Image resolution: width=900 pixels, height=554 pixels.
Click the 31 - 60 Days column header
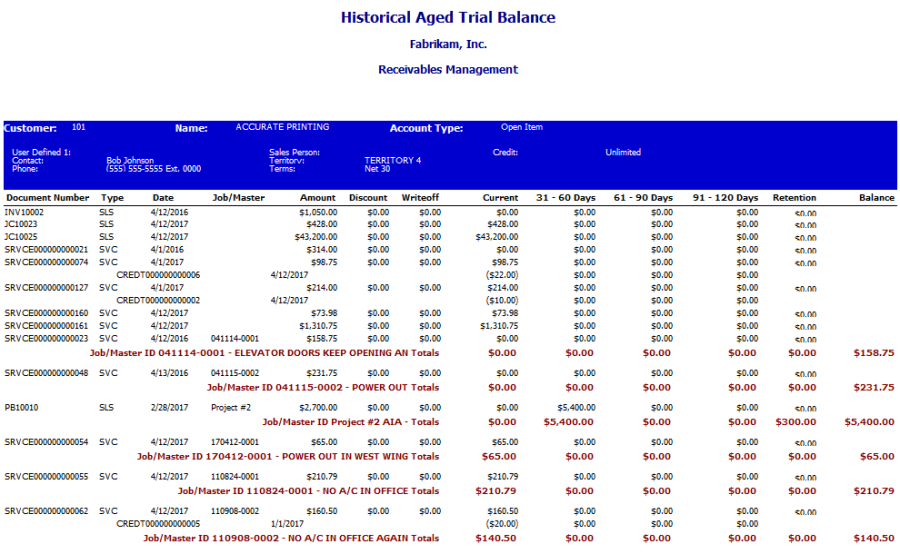pyautogui.click(x=565, y=198)
